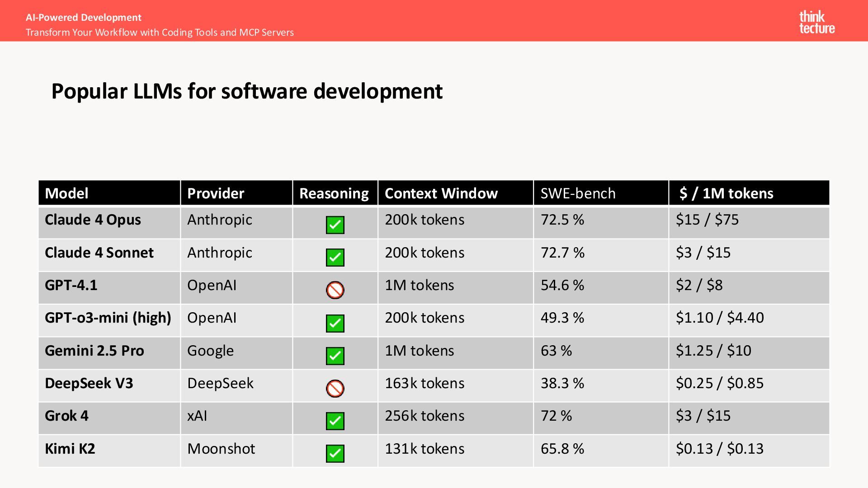Viewport: 868px width, 488px height.
Task: Click the green checkmark in Kimi K2 row
Action: (335, 454)
